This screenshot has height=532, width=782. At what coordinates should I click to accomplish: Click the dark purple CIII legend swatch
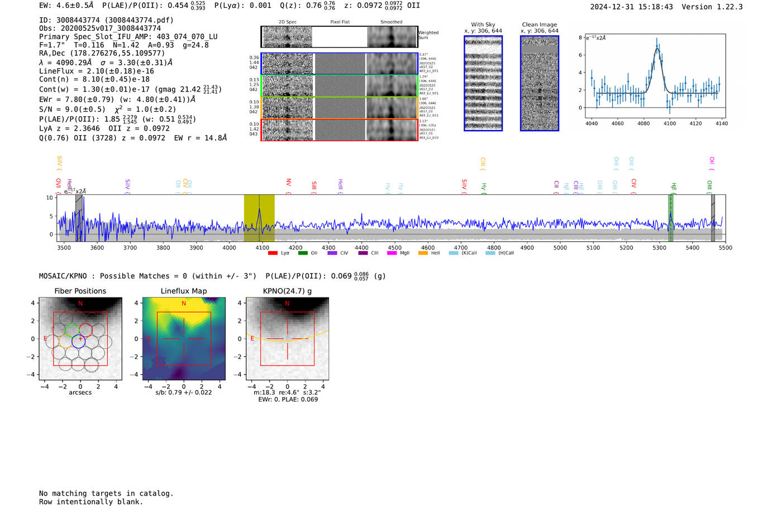point(363,253)
